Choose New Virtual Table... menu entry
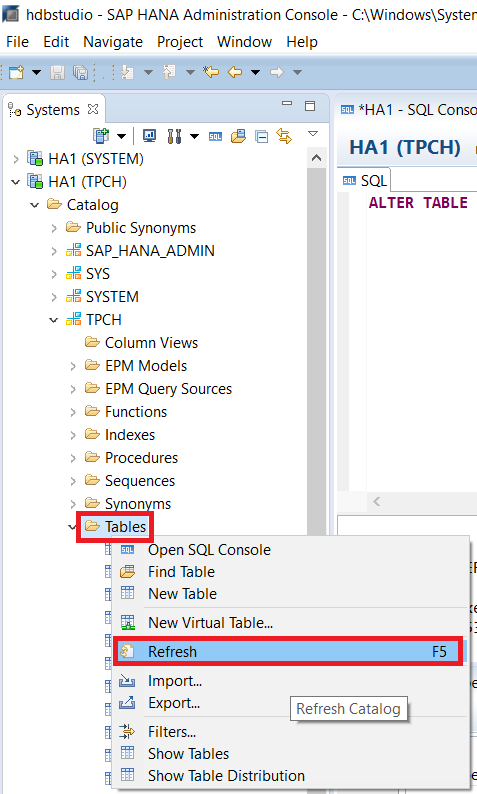This screenshot has width=477, height=794. pos(211,623)
